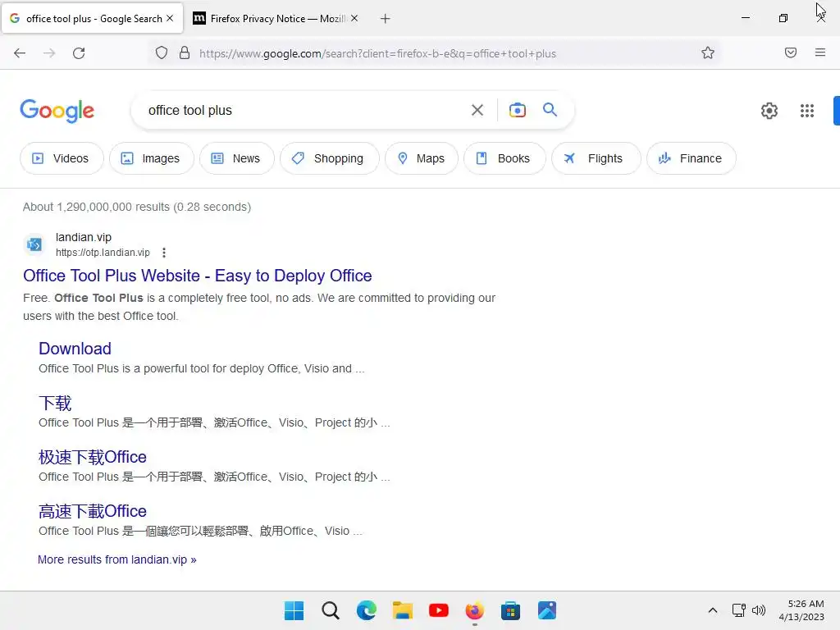Filter results by News

pos(237,158)
